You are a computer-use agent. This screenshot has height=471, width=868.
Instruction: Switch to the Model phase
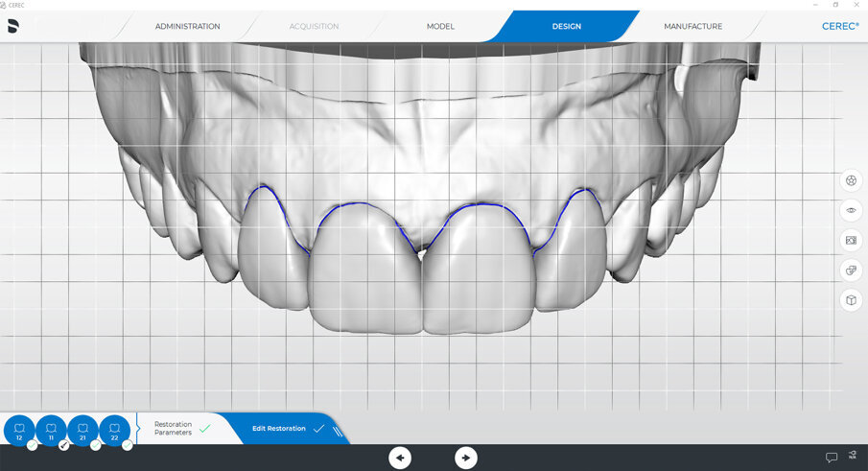[x=440, y=26]
